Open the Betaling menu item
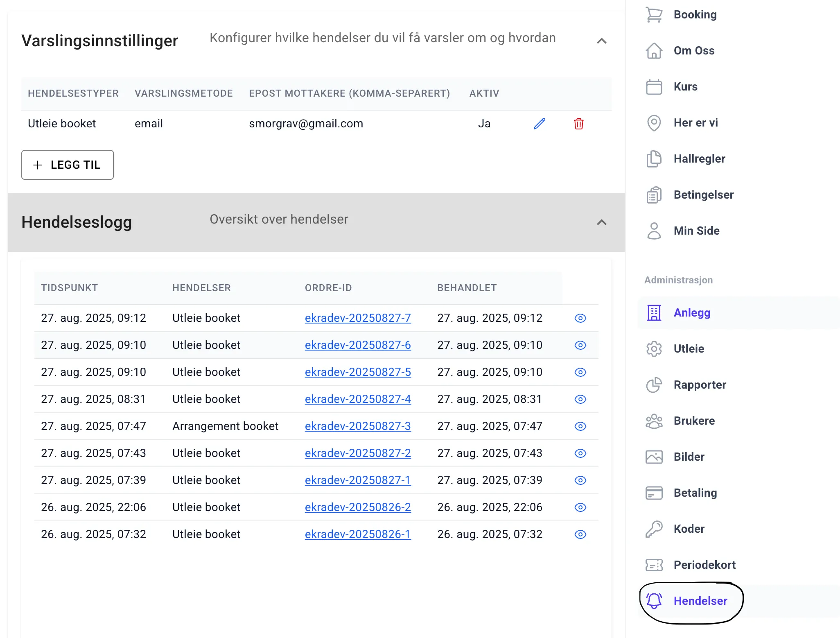Screen dimensions: 840x638 [x=695, y=493]
